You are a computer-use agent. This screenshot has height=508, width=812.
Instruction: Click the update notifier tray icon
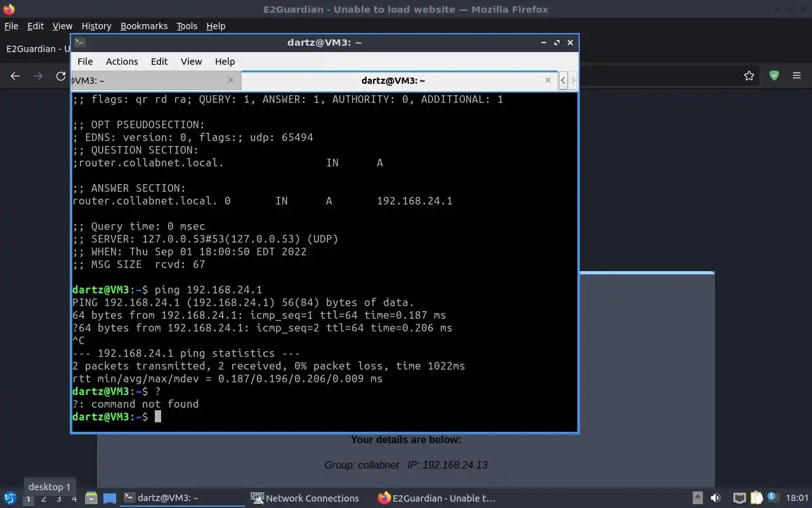point(773,498)
